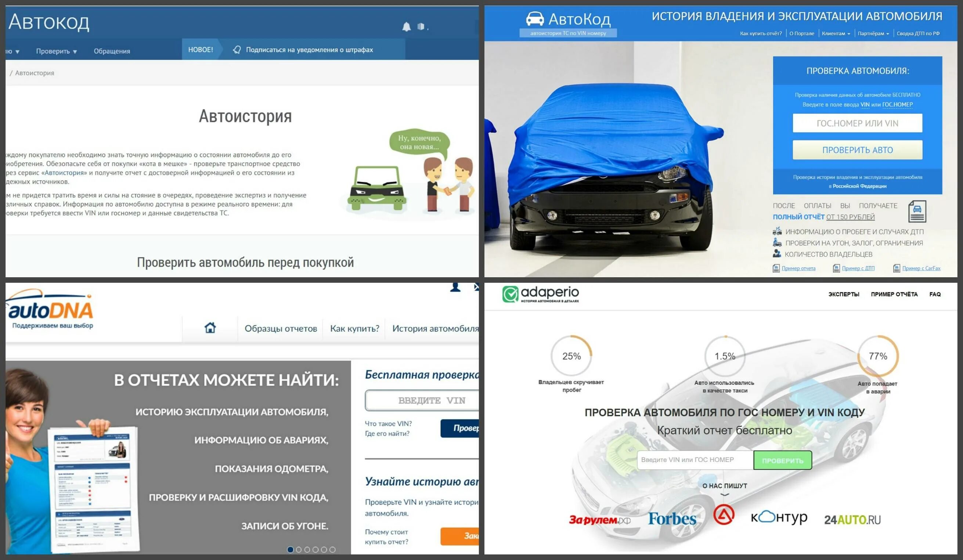Click the number of owners icon
Viewport: 963px width, 560px height.
coord(777,253)
